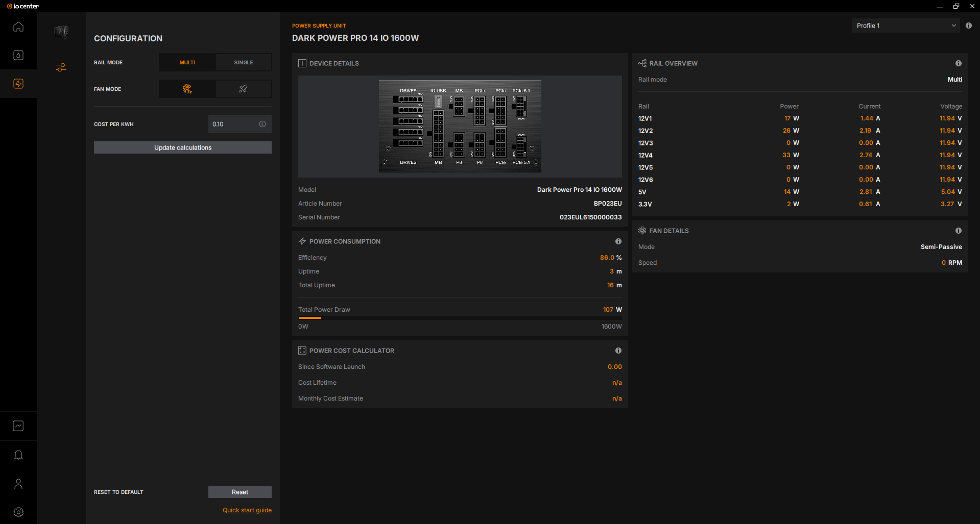Restore down the io center window

956,6
